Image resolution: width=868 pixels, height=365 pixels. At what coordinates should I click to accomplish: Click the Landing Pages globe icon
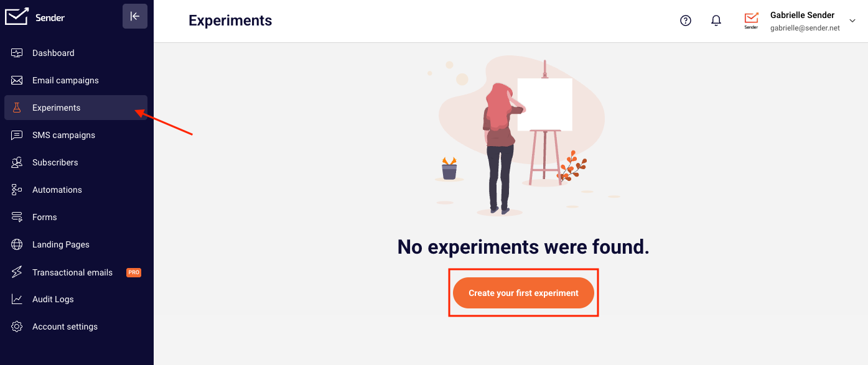pos(17,244)
